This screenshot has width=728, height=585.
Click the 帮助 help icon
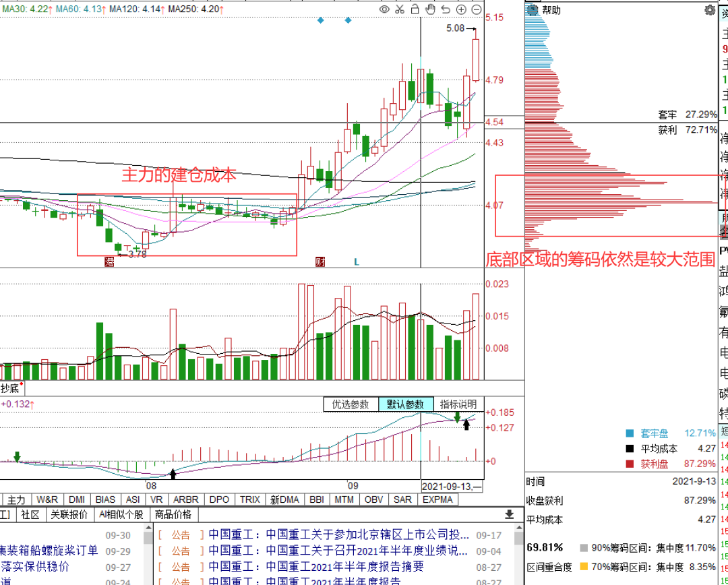coord(533,10)
